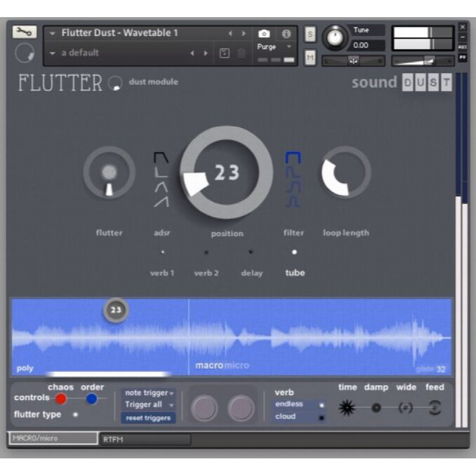Click the red chaos control dot
476x476 pixels.
[61, 399]
